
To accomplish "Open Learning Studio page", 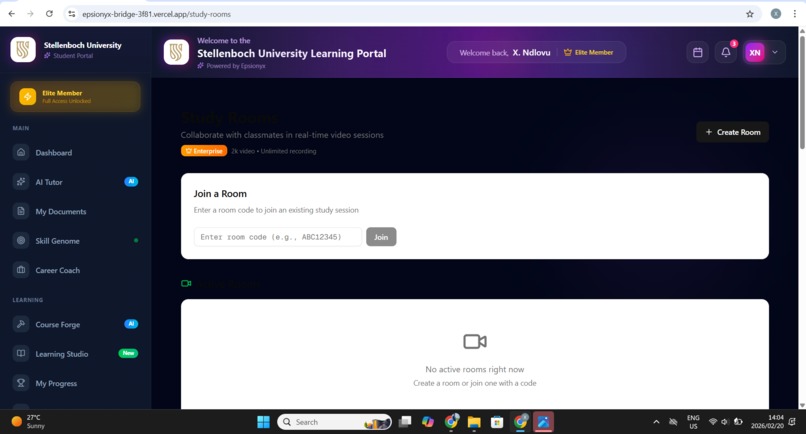I will click(x=75, y=354).
